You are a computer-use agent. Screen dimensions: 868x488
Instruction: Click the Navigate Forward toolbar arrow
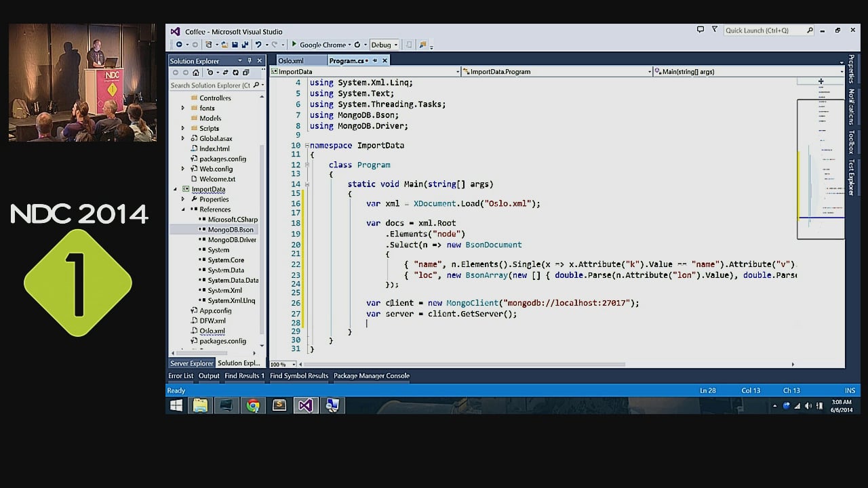[x=195, y=45]
